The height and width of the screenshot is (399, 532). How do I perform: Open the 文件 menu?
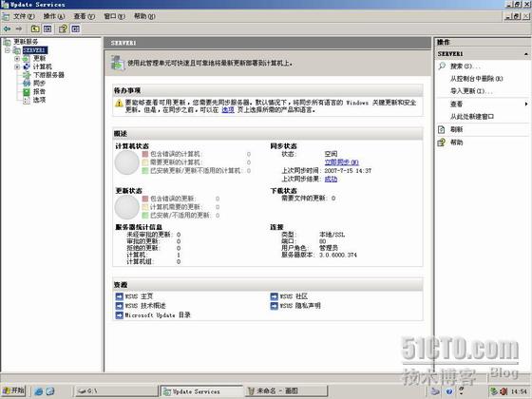(24, 16)
